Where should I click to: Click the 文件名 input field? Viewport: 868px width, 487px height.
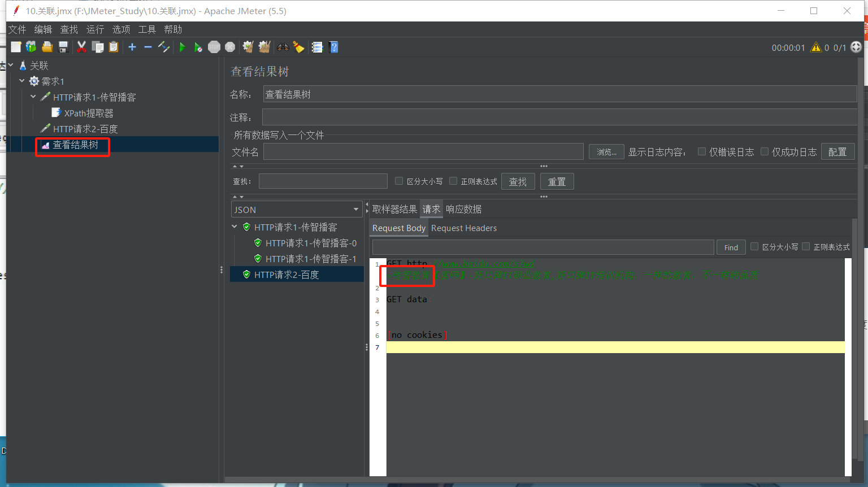(423, 151)
